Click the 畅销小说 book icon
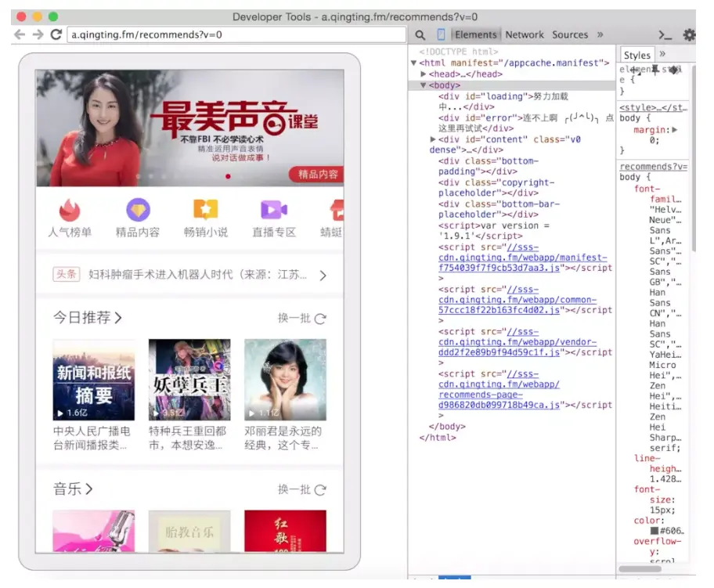The image size is (714, 588). click(205, 210)
